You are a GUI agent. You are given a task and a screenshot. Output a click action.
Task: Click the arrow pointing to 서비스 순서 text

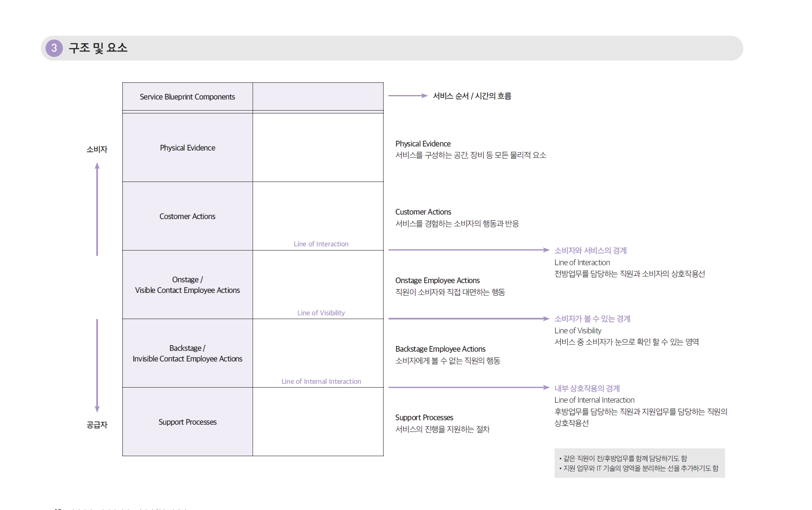407,96
